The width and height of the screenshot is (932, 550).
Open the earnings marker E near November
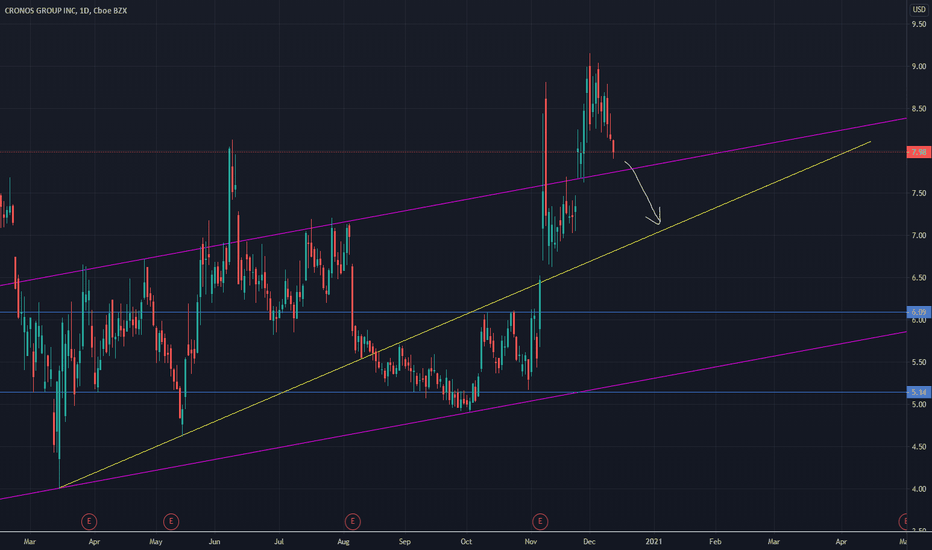(x=540, y=521)
